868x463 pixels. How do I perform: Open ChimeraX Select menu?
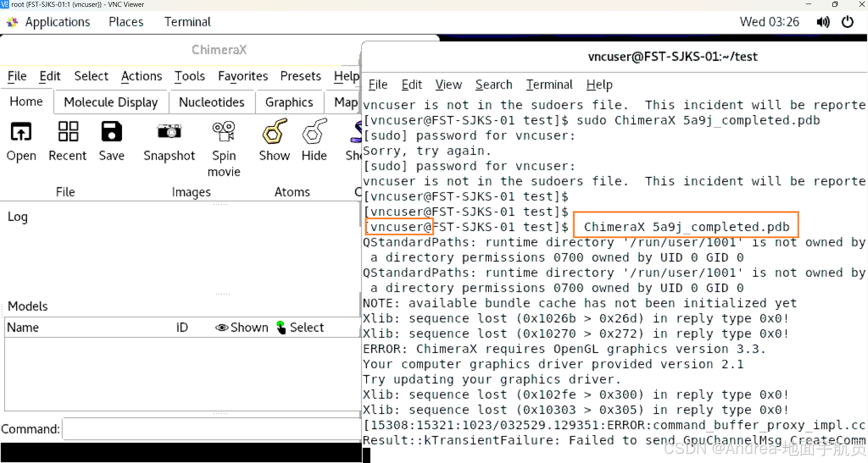(91, 76)
